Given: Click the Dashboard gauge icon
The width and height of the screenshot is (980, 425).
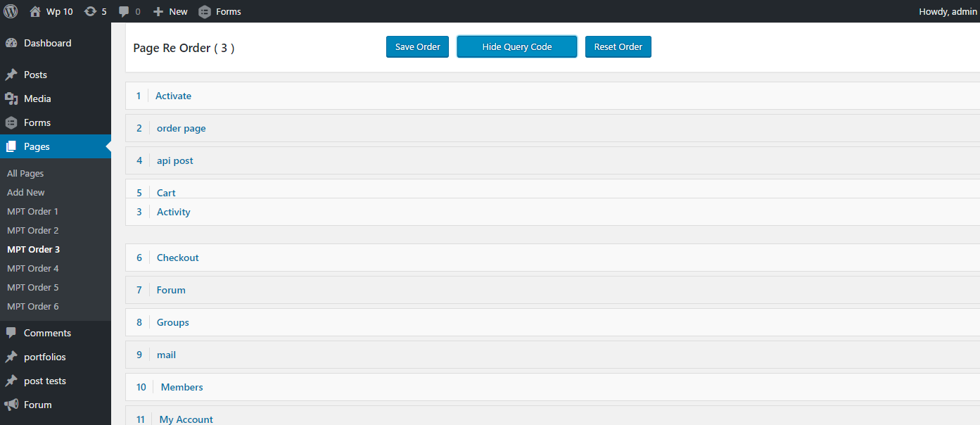Looking at the screenshot, I should (11, 43).
